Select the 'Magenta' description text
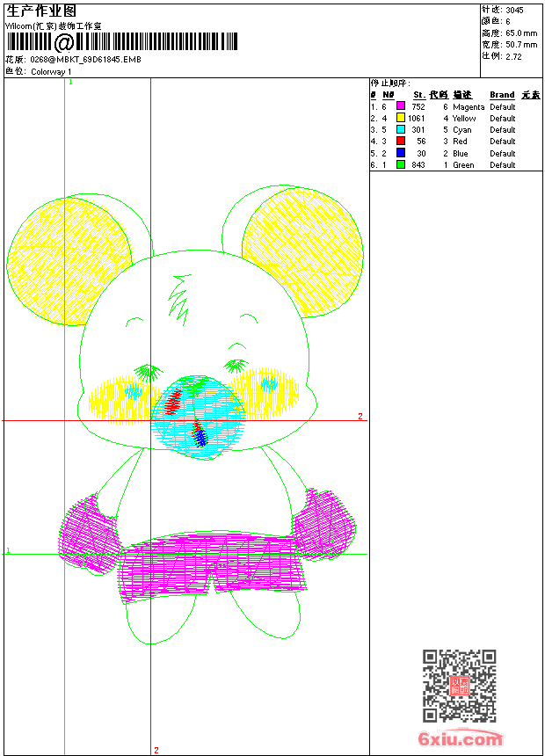 tap(469, 107)
